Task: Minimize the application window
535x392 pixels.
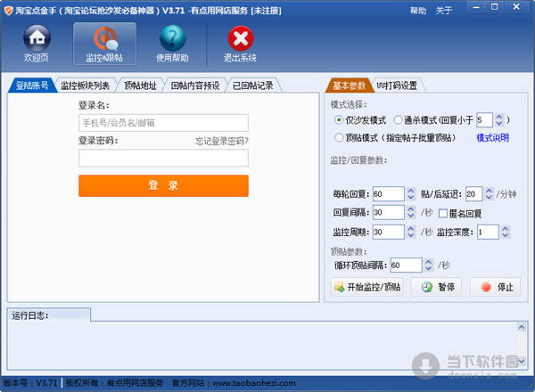Action: tap(476, 7)
